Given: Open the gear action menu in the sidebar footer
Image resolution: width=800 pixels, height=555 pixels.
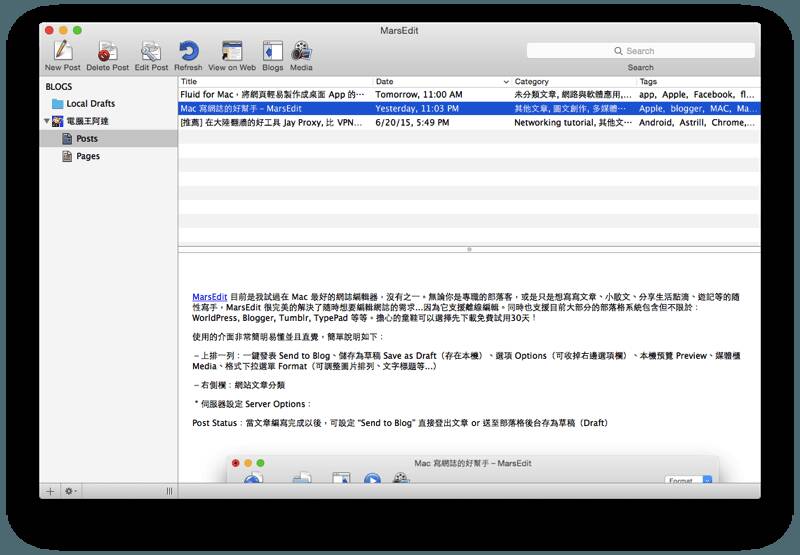Looking at the screenshot, I should [x=70, y=491].
